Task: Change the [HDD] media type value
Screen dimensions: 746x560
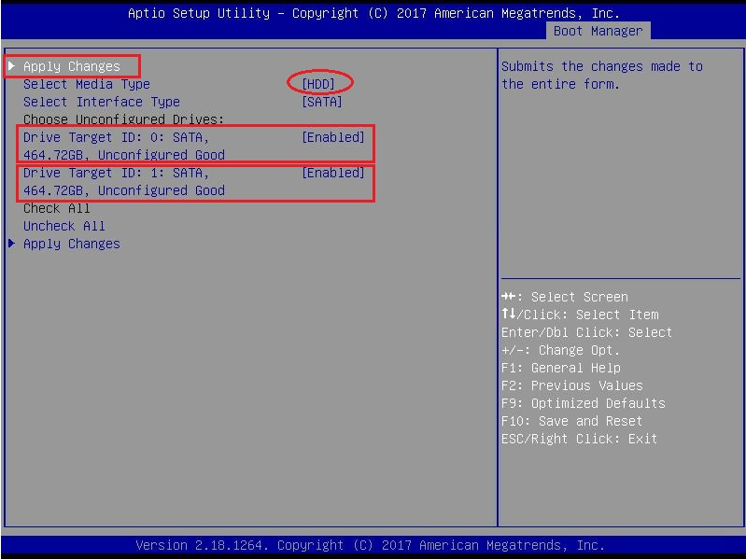Action: point(318,84)
